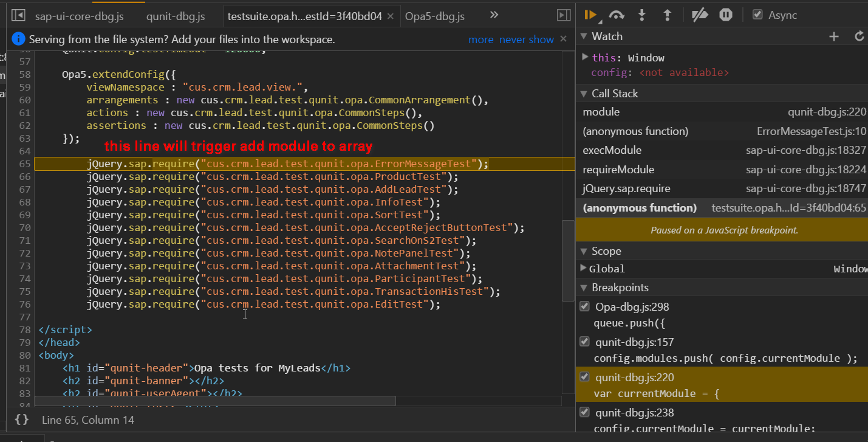
Task: Disable the Opa-dbg.js:298 breakpoint
Action: click(x=584, y=306)
